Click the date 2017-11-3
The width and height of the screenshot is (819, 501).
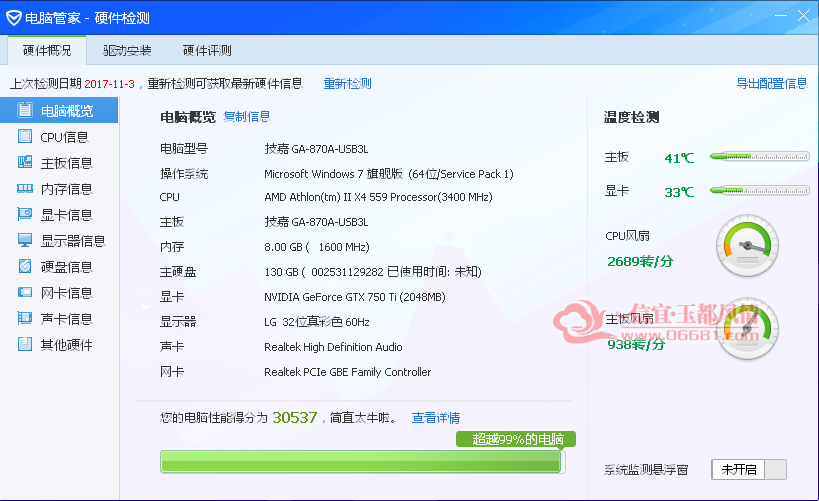pos(109,84)
